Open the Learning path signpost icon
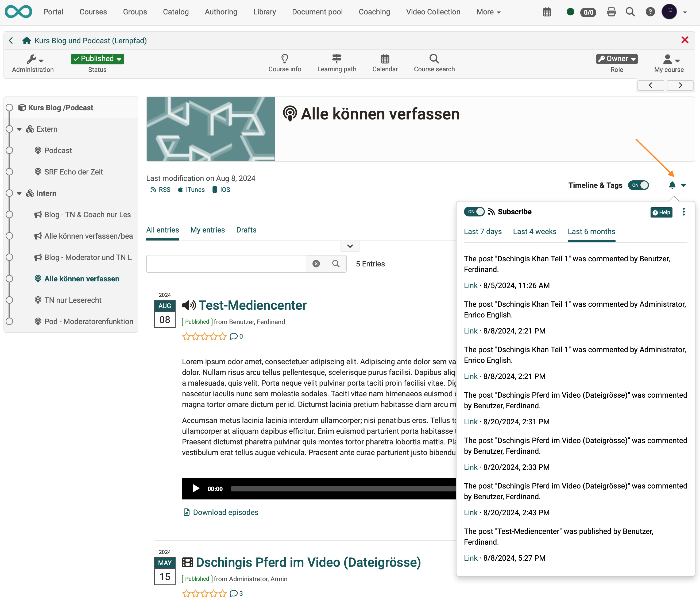Screen dimensions: 700x605 coord(337,59)
